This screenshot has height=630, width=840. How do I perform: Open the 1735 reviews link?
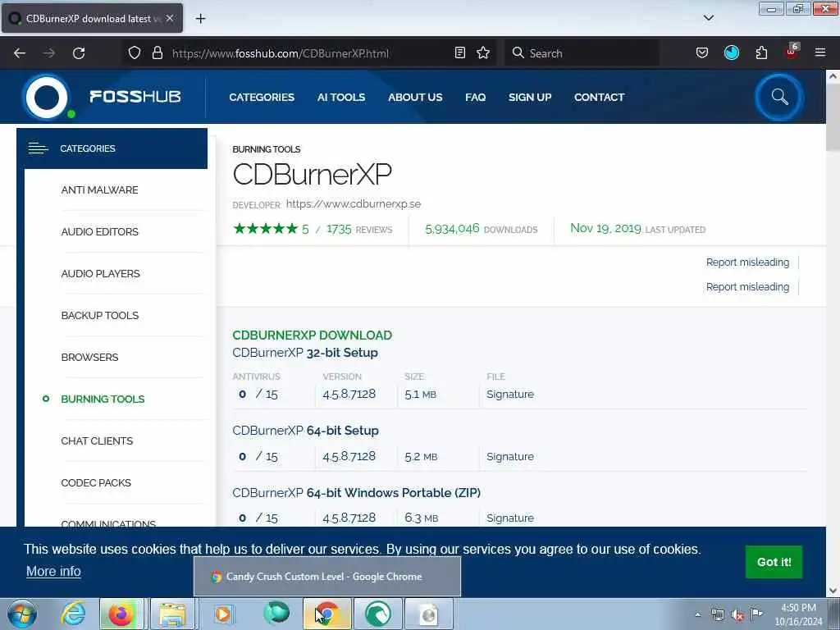[x=359, y=230]
